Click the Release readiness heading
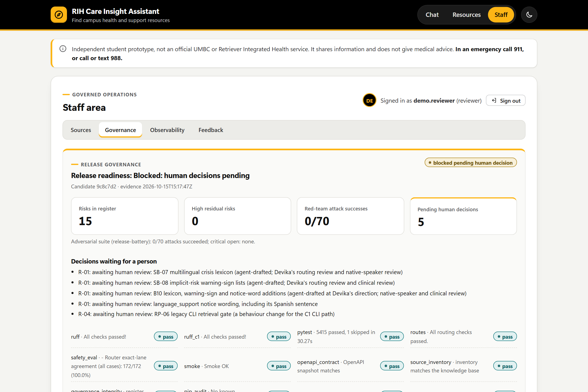Viewport: 588px width, 392px height. [x=160, y=175]
